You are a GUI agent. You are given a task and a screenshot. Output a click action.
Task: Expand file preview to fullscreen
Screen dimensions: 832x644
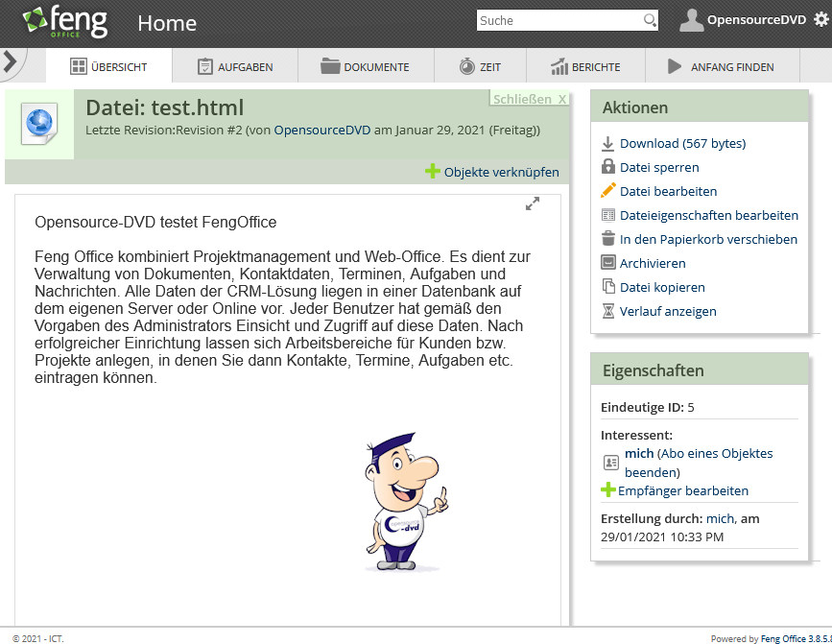tap(533, 203)
